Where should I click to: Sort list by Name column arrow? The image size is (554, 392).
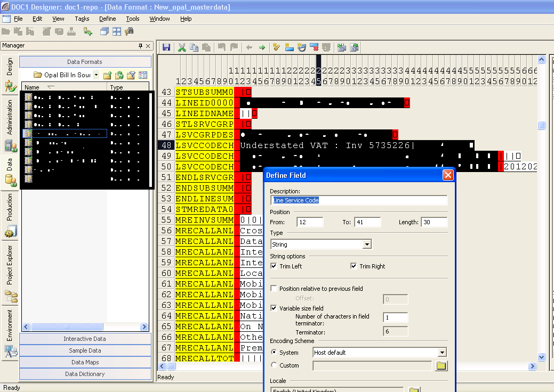pyautogui.click(x=51, y=87)
